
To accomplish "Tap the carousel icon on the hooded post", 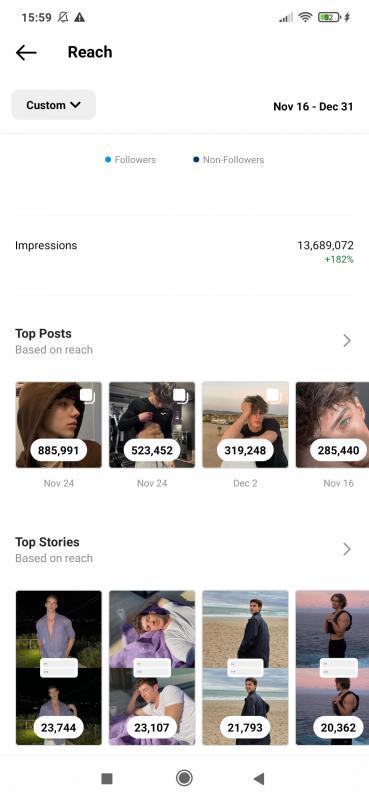I will pyautogui.click(x=87, y=396).
